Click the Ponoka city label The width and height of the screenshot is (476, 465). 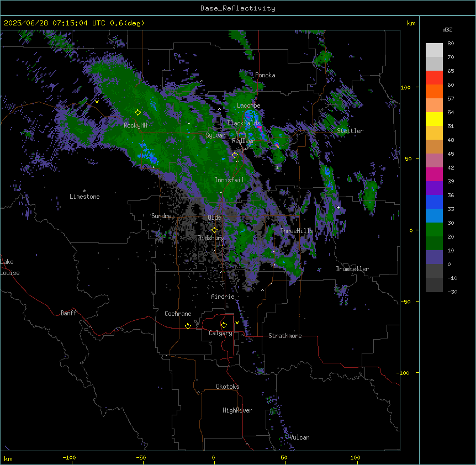(x=265, y=75)
